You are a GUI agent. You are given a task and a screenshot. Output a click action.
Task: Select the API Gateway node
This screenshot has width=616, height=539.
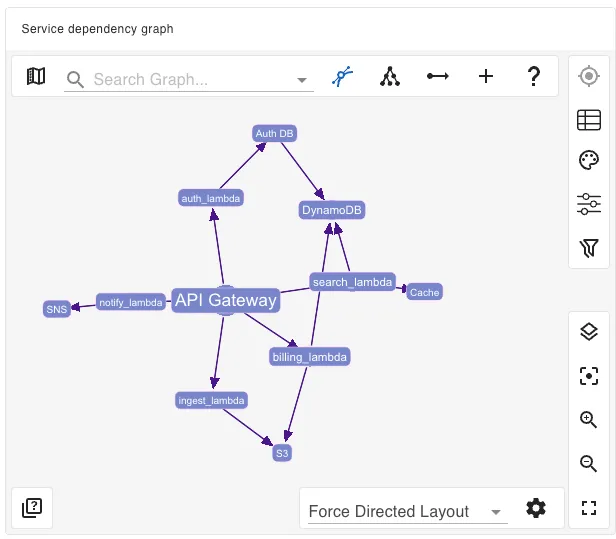click(226, 301)
